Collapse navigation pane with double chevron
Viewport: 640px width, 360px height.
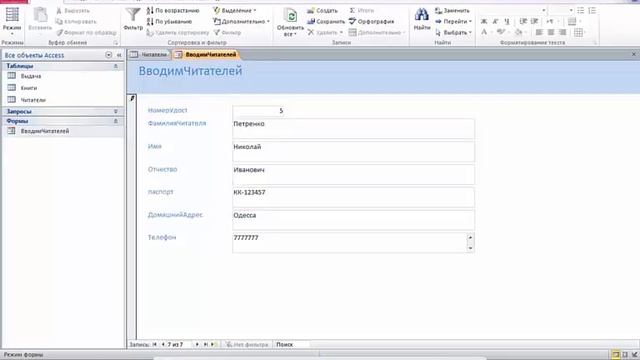(x=119, y=55)
